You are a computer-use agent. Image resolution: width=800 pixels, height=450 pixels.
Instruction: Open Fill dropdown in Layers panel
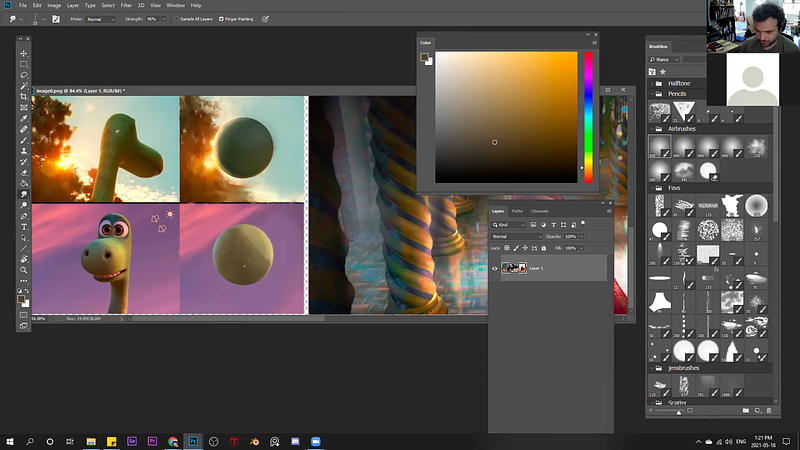tap(581, 248)
